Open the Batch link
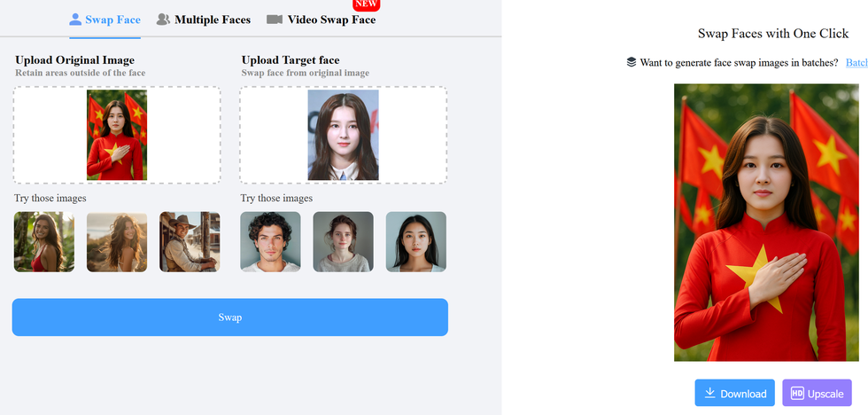 pos(856,62)
